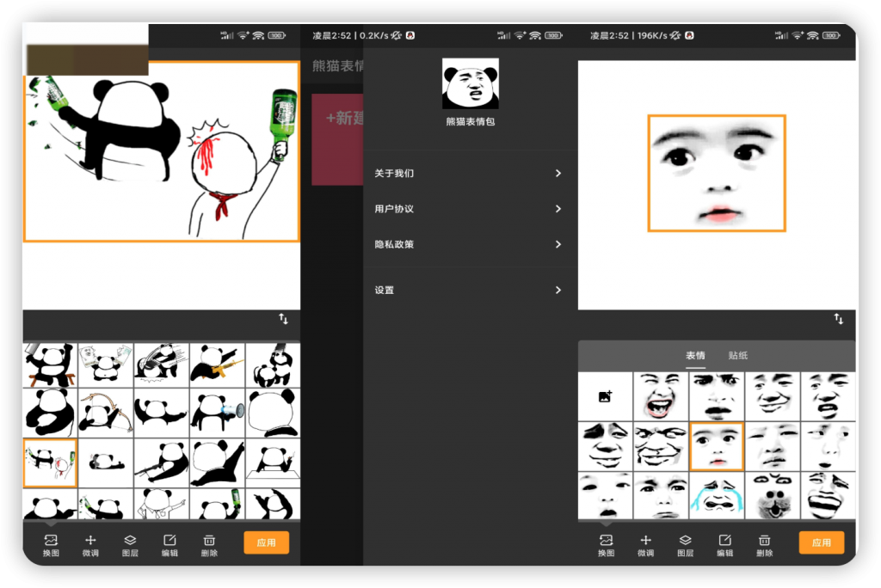Choose the laughing open-mouth face thumbnail
881x588 pixels.
click(661, 396)
